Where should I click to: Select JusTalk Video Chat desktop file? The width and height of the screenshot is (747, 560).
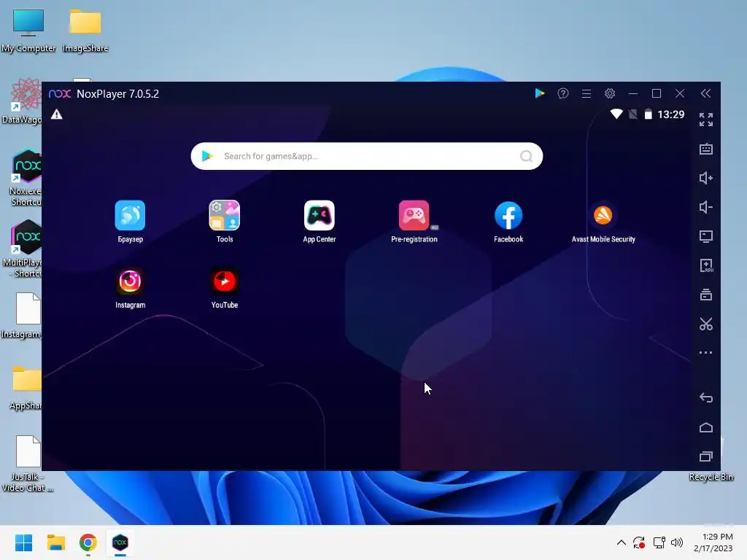[27, 464]
